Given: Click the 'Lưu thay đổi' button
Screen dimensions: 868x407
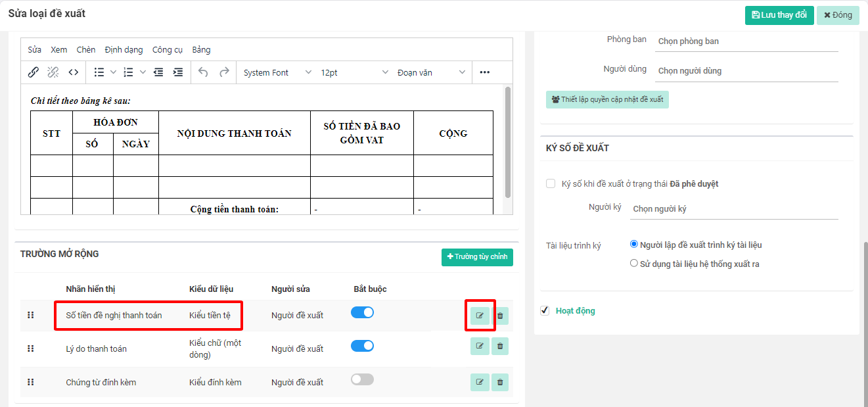Looking at the screenshot, I should (x=779, y=15).
